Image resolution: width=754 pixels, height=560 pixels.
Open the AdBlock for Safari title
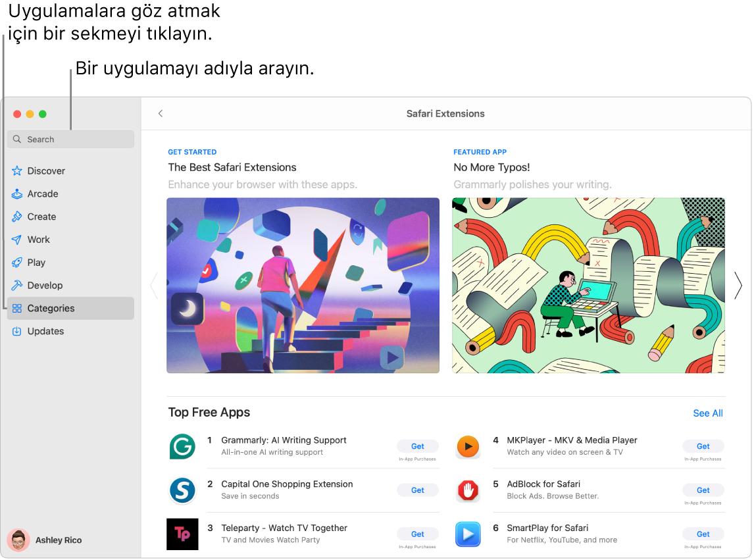tap(543, 484)
